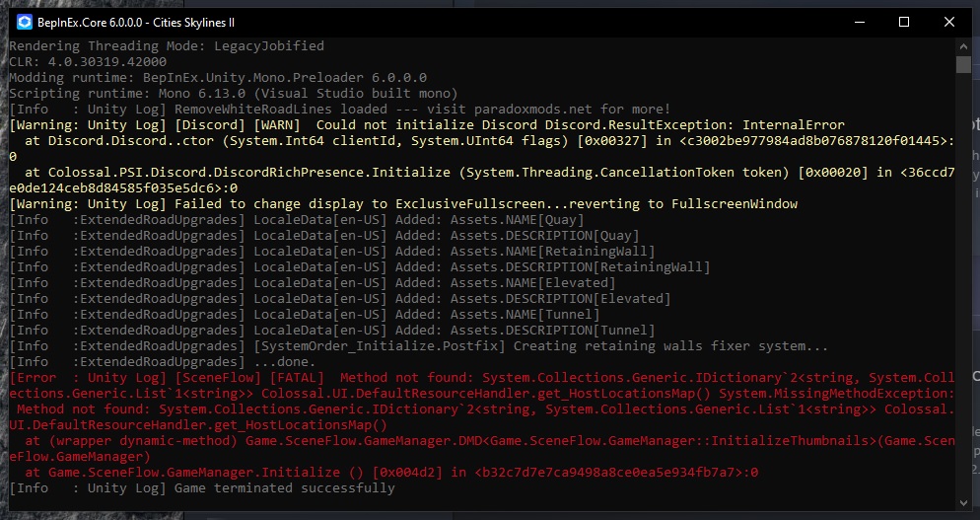980x520 pixels.
Task: Click the 'Added: Assets.NAME[Elevated]' log line
Action: click(x=312, y=283)
